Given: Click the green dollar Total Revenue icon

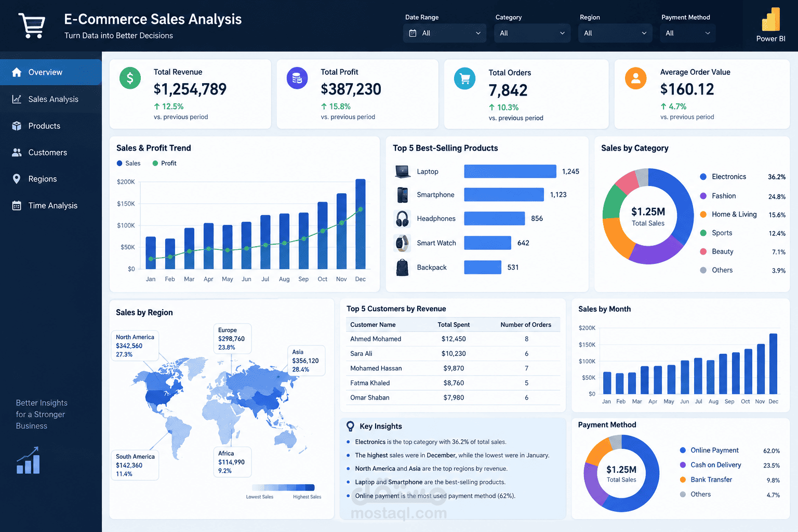Looking at the screenshot, I should click(x=130, y=78).
